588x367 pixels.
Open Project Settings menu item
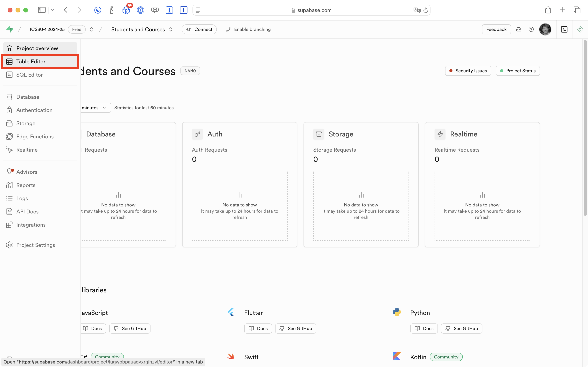[x=35, y=245]
